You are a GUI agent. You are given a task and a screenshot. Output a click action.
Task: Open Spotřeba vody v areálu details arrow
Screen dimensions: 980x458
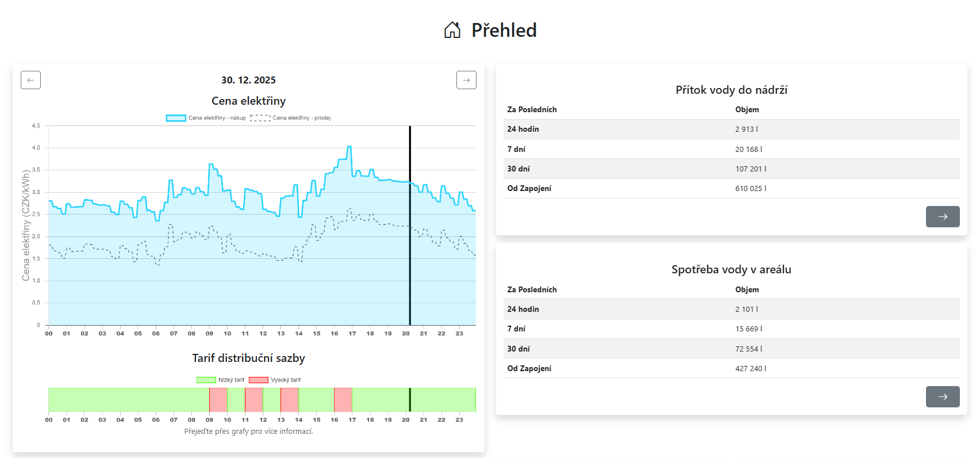pos(942,396)
